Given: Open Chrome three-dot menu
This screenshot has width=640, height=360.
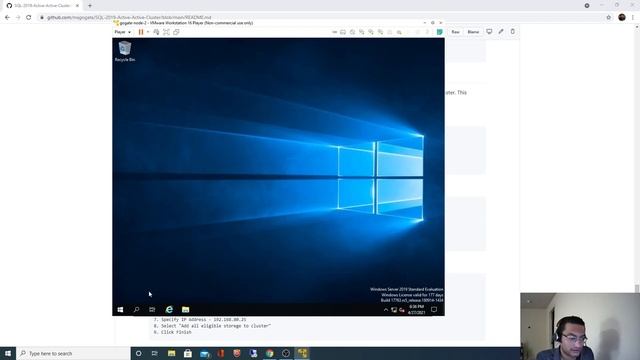Looking at the screenshot, I should coord(633,17).
